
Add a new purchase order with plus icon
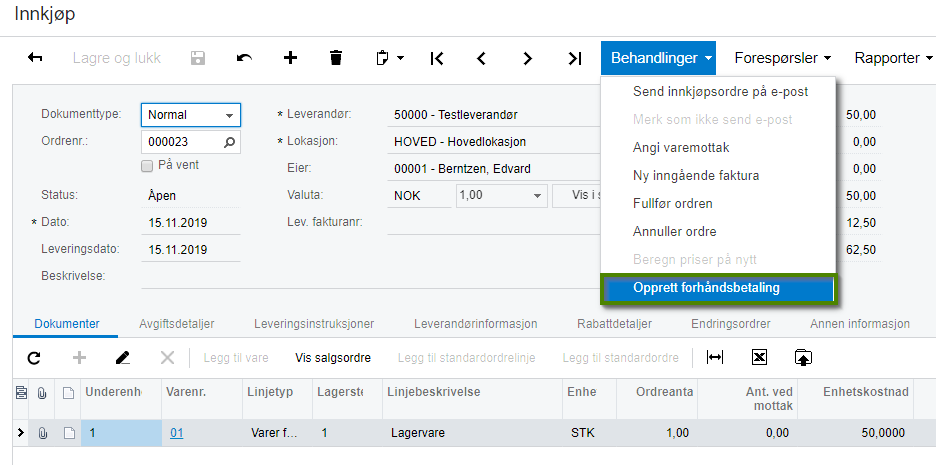pos(290,58)
